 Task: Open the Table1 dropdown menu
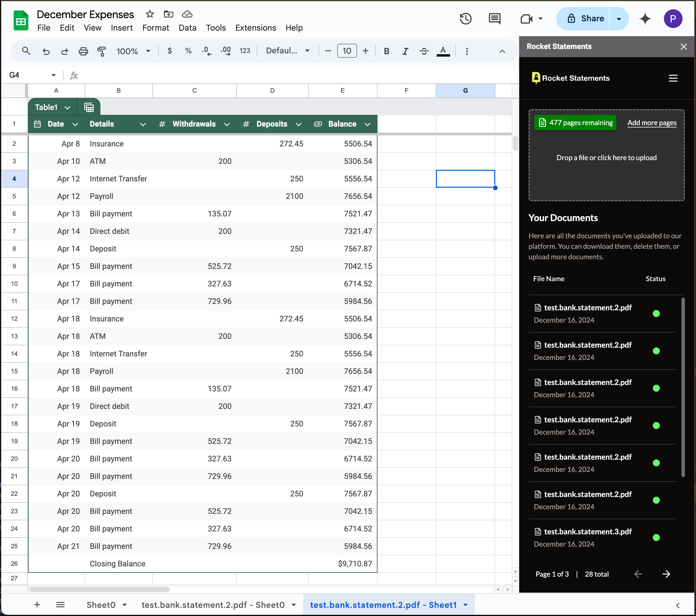[68, 107]
